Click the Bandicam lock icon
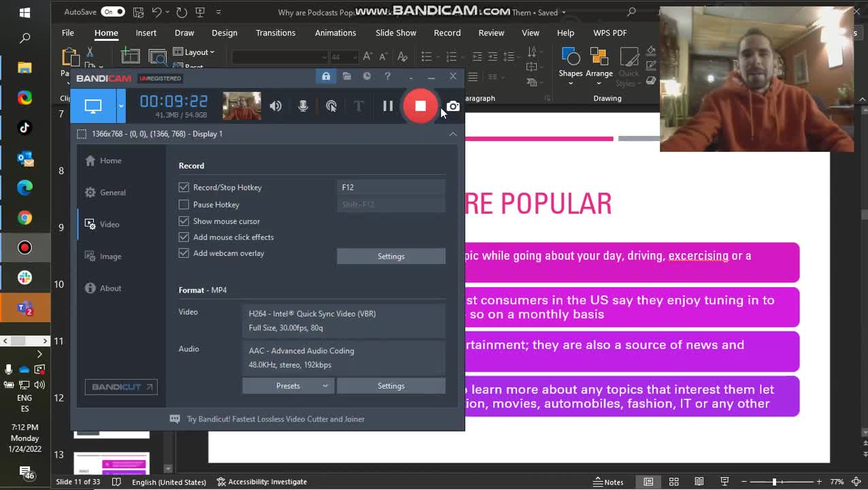Image resolution: width=868 pixels, height=490 pixels. point(326,76)
